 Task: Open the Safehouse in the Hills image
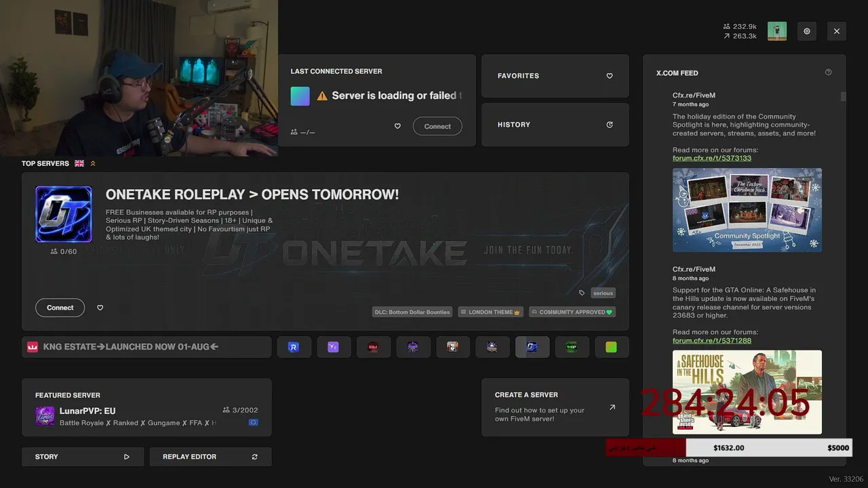[x=747, y=392]
